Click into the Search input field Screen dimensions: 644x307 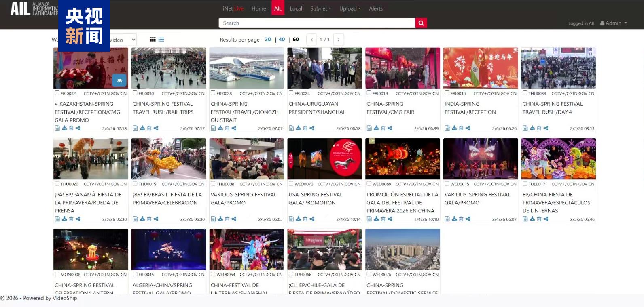(x=317, y=23)
